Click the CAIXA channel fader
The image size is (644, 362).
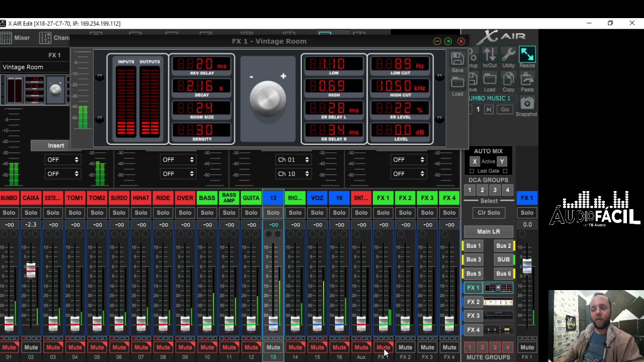click(31, 269)
